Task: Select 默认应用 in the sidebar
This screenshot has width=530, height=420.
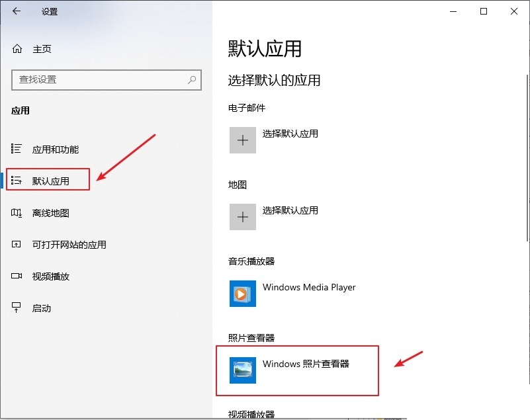Action: point(51,181)
